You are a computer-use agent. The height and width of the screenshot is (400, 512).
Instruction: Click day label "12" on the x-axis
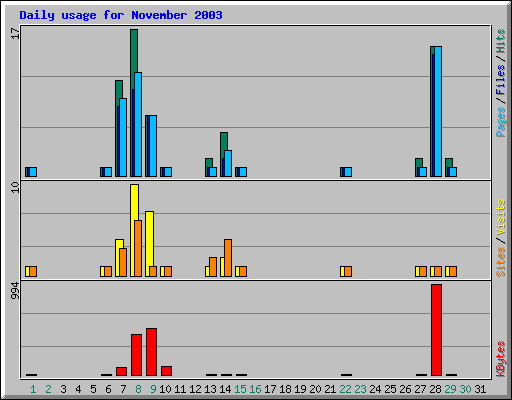point(195,389)
